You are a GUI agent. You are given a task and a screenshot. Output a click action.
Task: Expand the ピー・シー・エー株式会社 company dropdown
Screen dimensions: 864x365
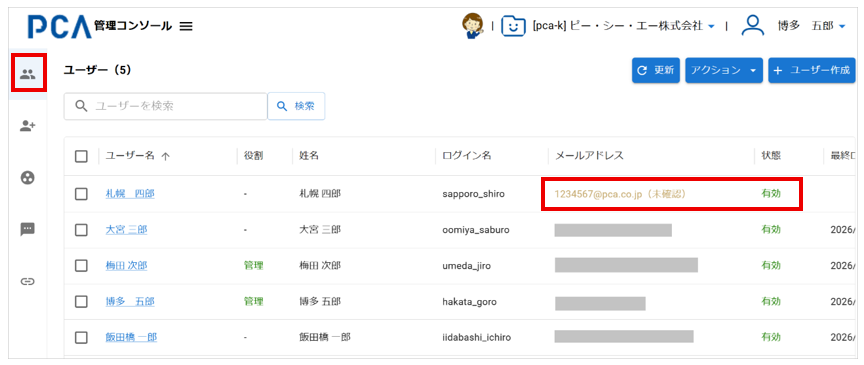pyautogui.click(x=711, y=26)
